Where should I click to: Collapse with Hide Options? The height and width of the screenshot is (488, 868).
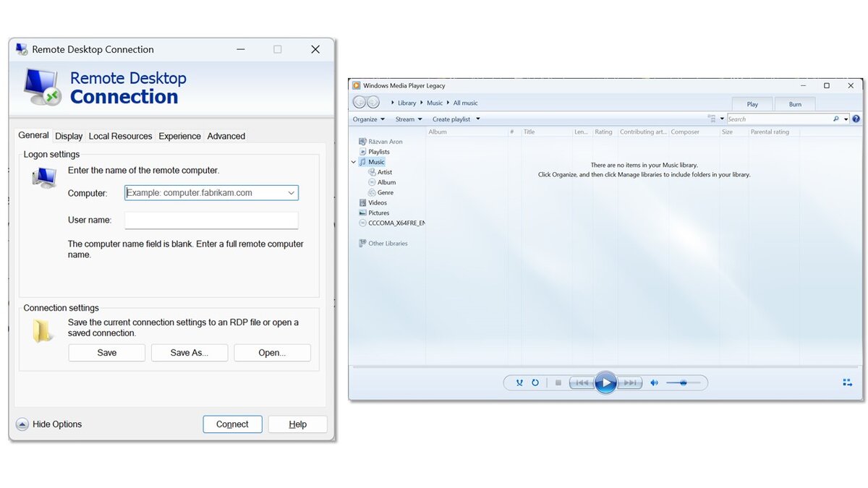coord(49,424)
